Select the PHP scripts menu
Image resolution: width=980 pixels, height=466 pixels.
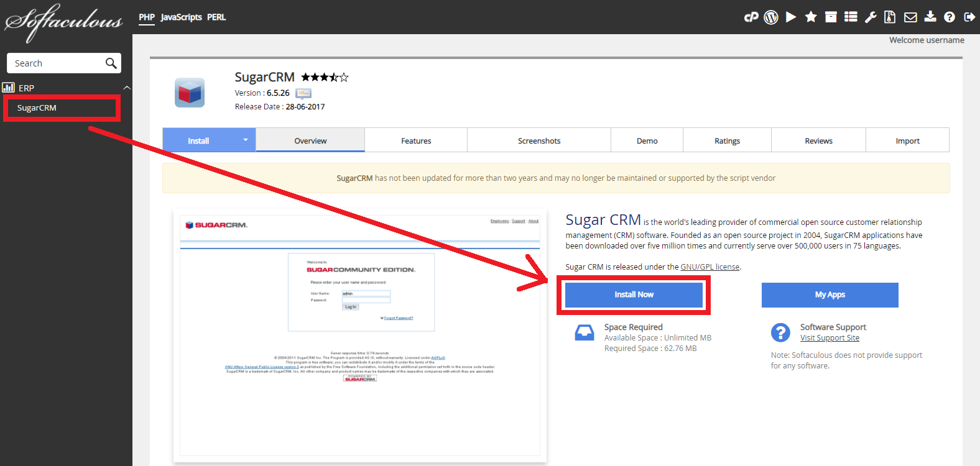(x=147, y=17)
